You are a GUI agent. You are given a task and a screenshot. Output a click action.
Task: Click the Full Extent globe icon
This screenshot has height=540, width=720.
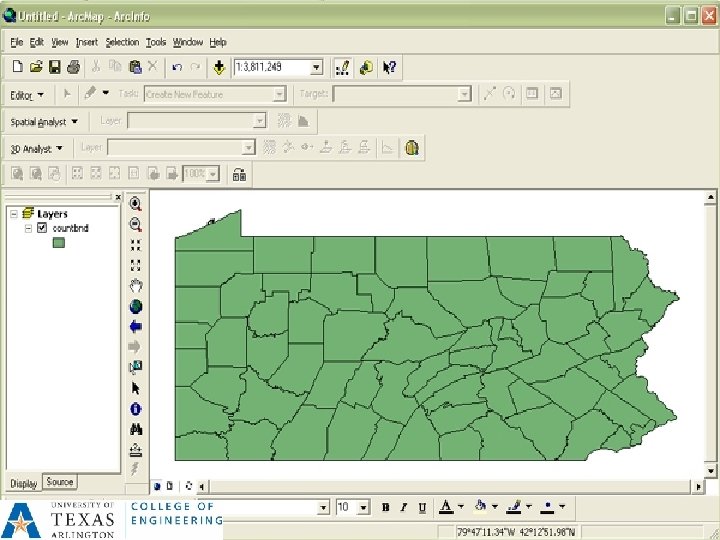[135, 306]
